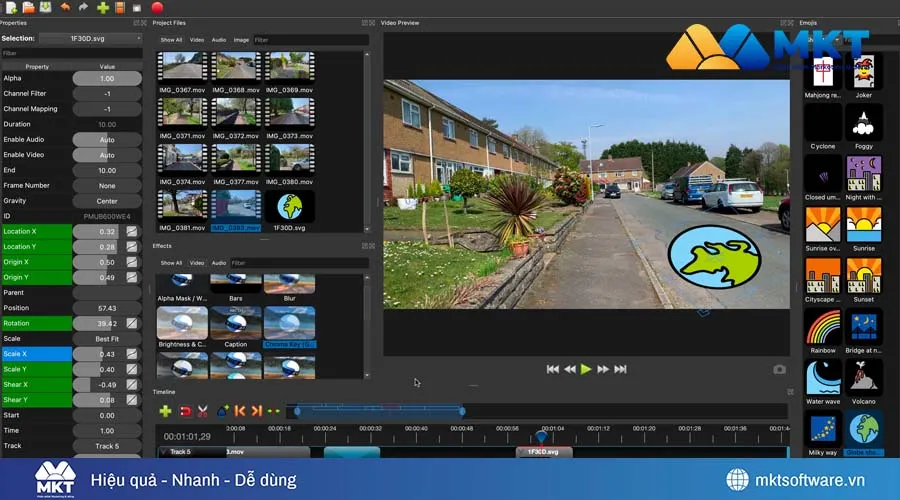Click the right handle of the timeline zoom slider
The width and height of the screenshot is (900, 500).
[463, 411]
